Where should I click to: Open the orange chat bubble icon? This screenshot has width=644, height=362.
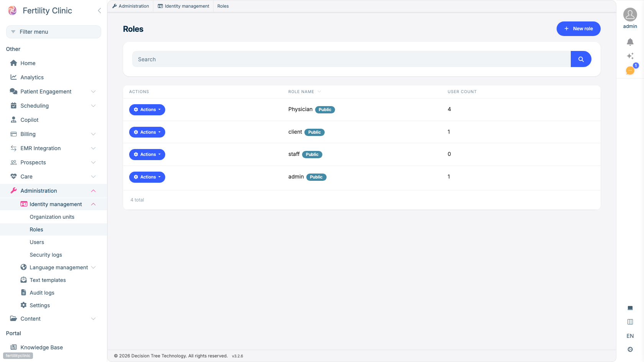coord(630,70)
